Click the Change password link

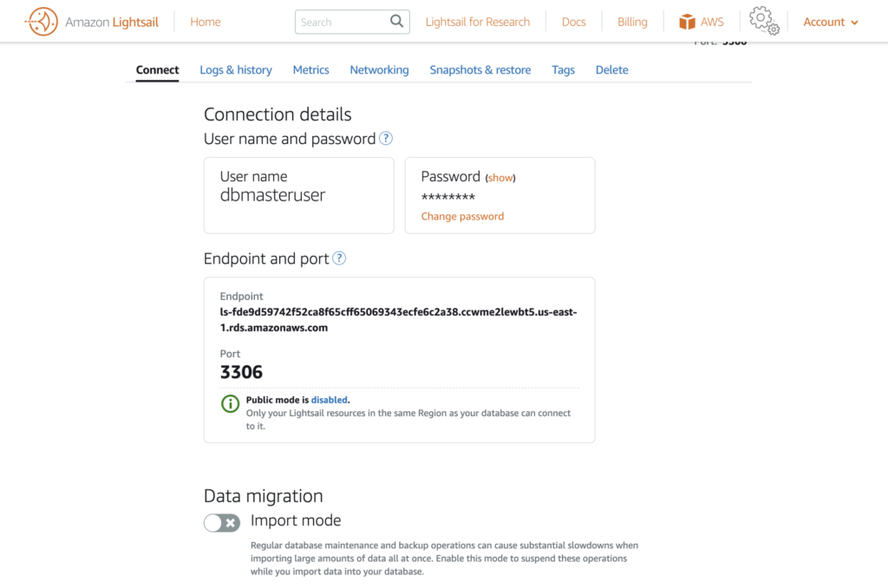[x=462, y=216]
